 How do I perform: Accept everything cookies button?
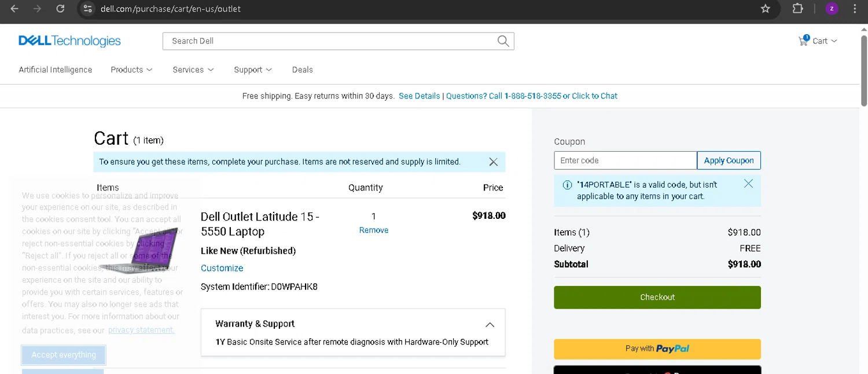[64, 355]
